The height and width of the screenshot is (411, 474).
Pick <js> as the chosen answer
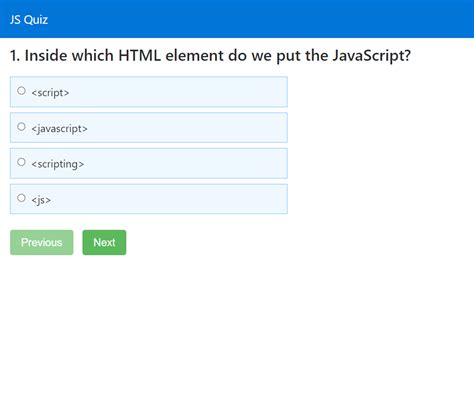click(21, 198)
